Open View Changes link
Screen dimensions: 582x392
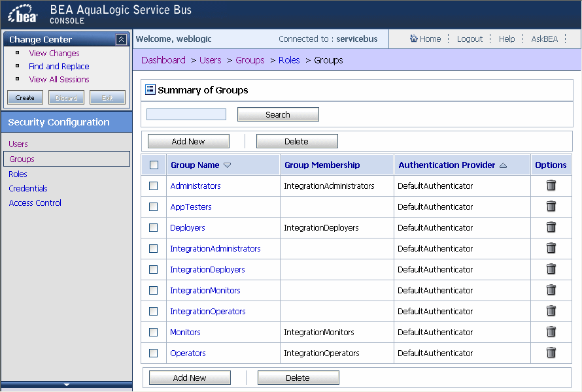[x=54, y=54]
